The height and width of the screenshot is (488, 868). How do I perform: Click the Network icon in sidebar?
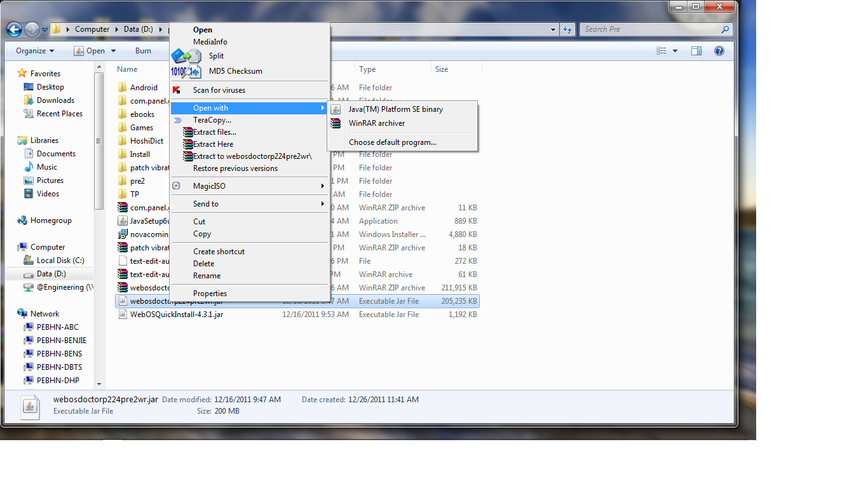coord(22,314)
